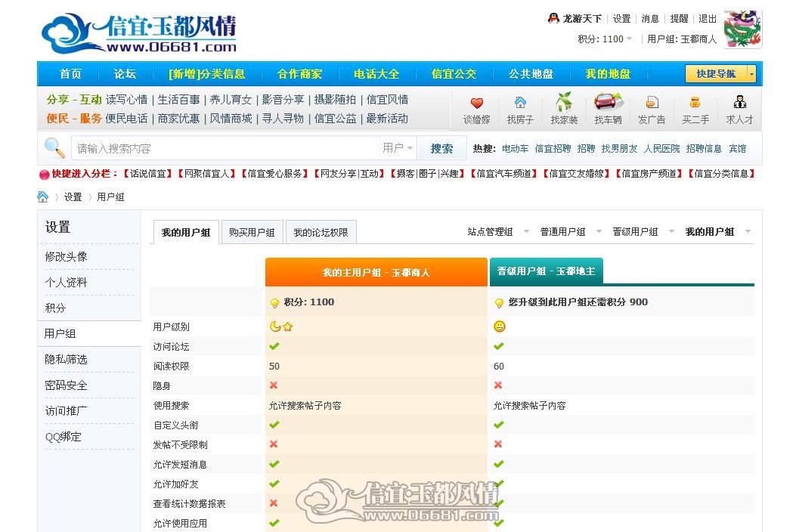Open the 论坛 navigation menu item
This screenshot has height=532, width=796.
[125, 74]
